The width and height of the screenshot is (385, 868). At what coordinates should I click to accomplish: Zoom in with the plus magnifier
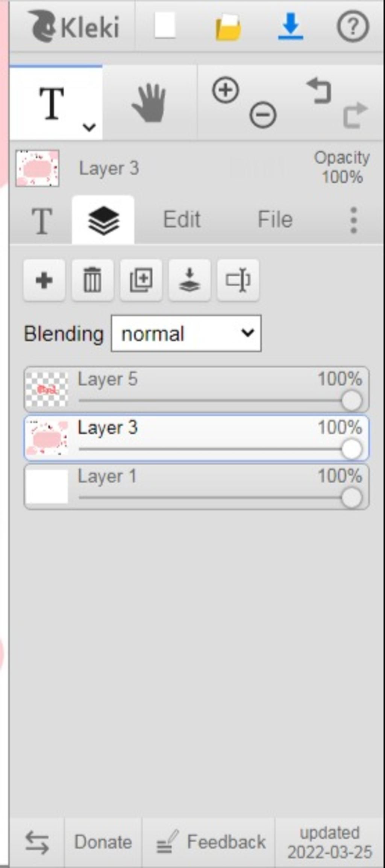pos(226,90)
